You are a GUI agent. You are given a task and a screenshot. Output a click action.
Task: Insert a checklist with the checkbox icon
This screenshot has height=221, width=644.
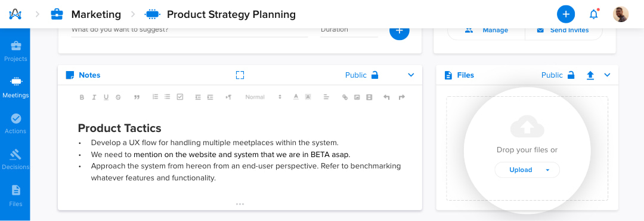180,97
